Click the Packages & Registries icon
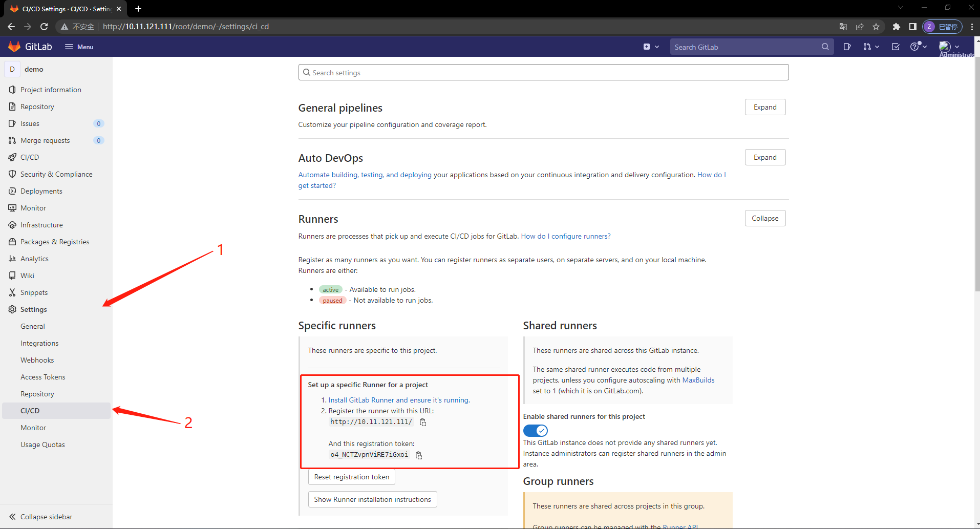This screenshot has width=980, height=529. [12, 242]
